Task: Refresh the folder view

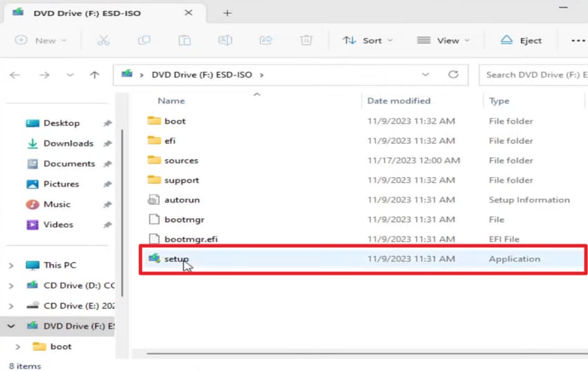Action: click(453, 75)
